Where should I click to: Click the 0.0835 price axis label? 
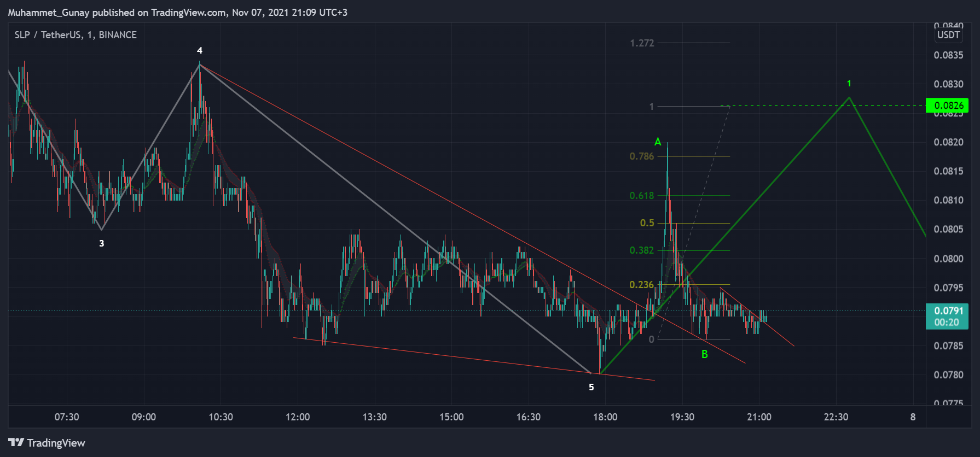point(949,55)
